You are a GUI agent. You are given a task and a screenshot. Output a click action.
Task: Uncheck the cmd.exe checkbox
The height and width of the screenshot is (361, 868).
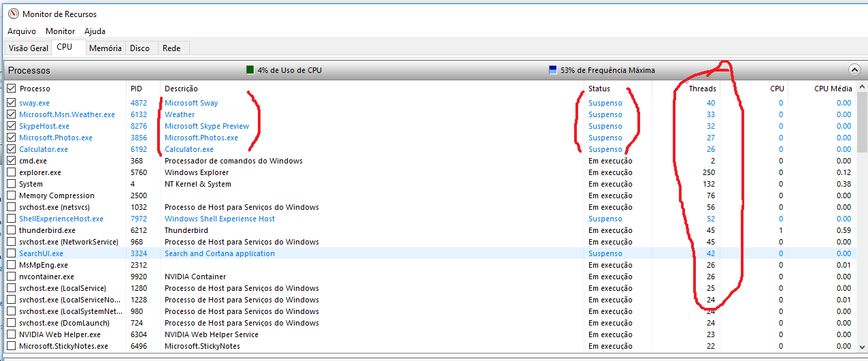(12, 161)
